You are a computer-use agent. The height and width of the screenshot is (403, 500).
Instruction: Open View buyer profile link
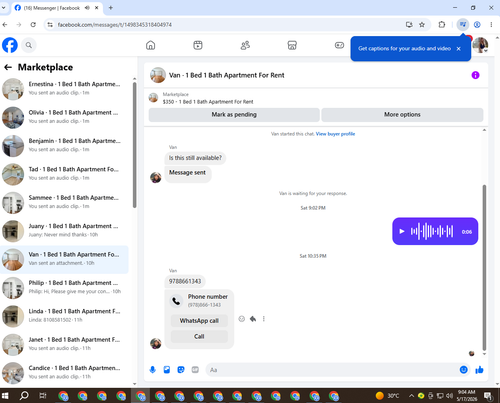coord(335,134)
